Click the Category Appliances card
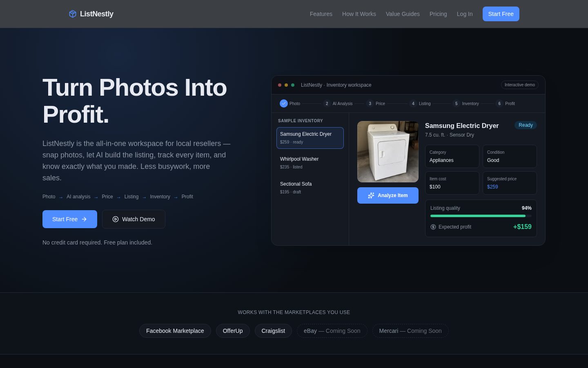Image resolution: width=588 pixels, height=368 pixels. pos(452,156)
